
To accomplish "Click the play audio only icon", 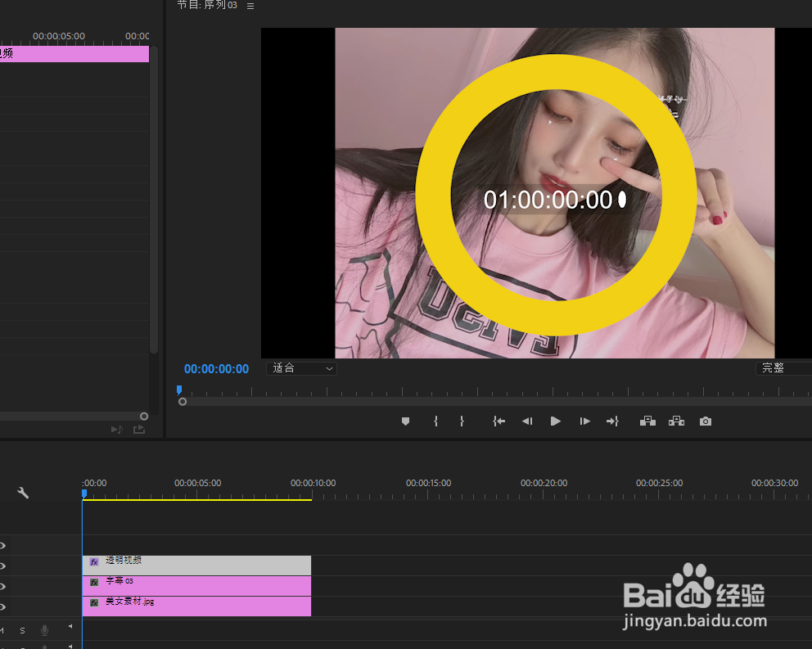I will click(116, 430).
